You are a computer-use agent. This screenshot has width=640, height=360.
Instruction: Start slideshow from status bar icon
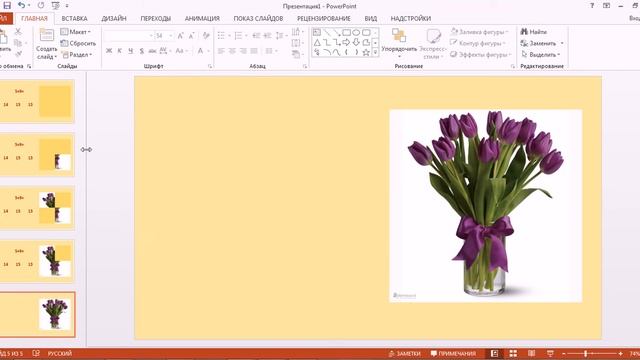coord(550,353)
